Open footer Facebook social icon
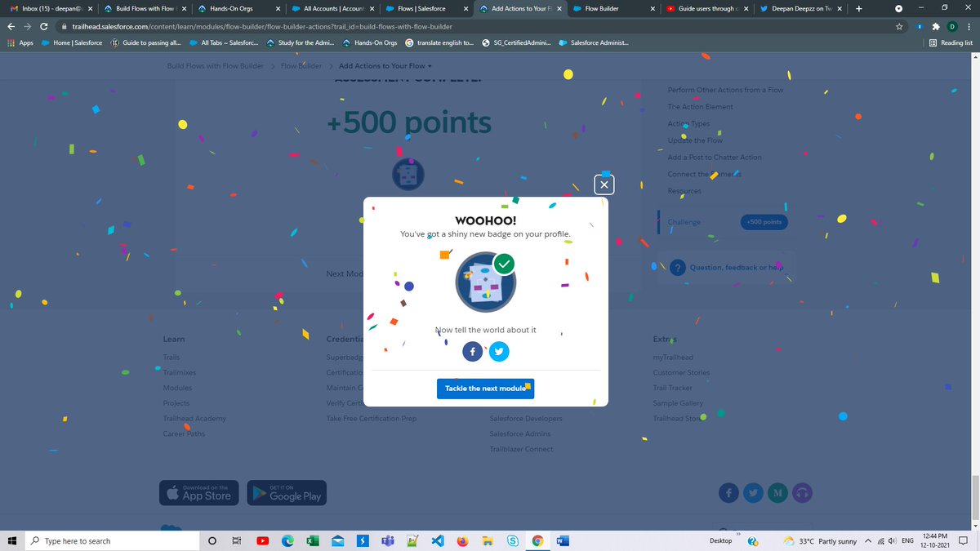This screenshot has width=980, height=551. (x=729, y=492)
